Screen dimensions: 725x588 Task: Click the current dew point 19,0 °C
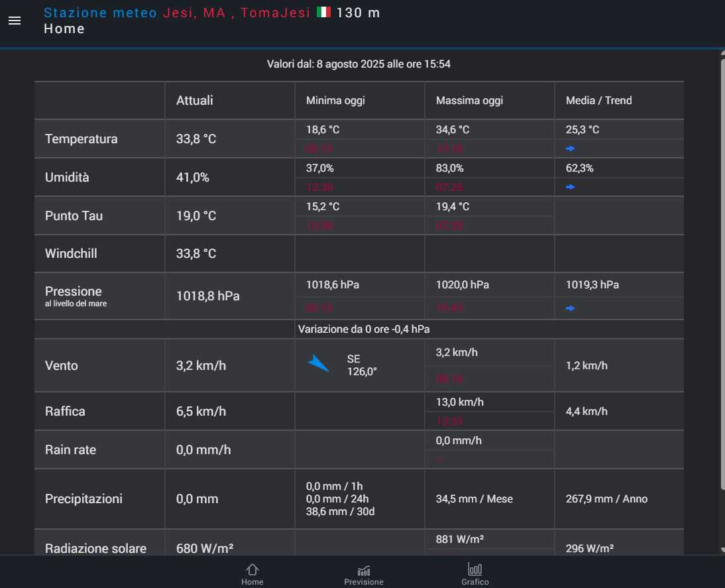196,215
